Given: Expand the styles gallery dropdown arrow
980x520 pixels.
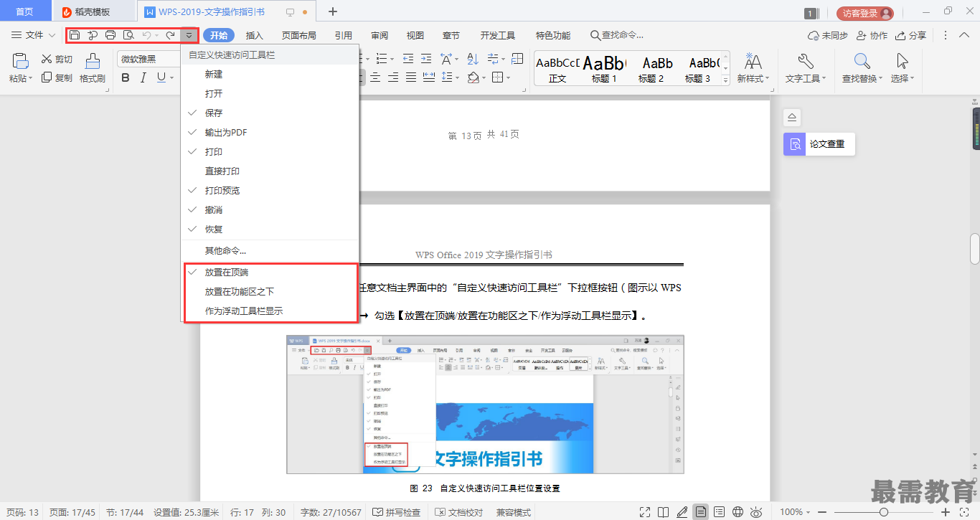Looking at the screenshot, I should tap(725, 80).
